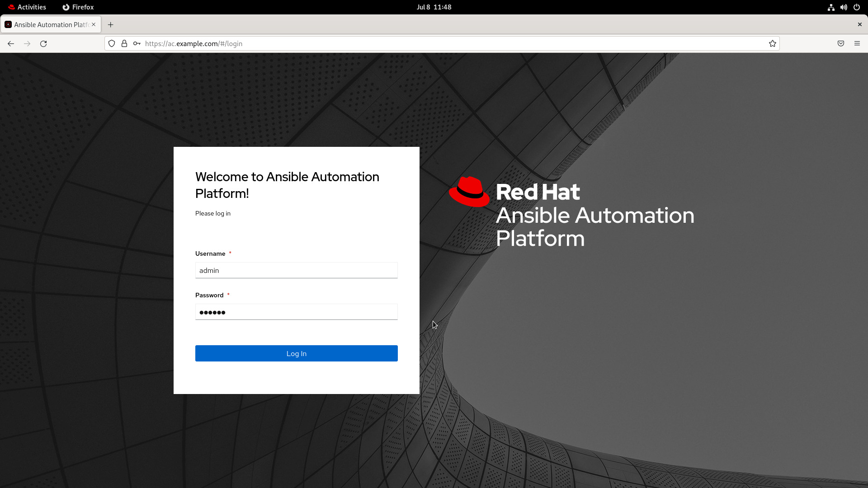The width and height of the screenshot is (868, 488).
Task: Select the address bar URL
Action: click(194, 43)
